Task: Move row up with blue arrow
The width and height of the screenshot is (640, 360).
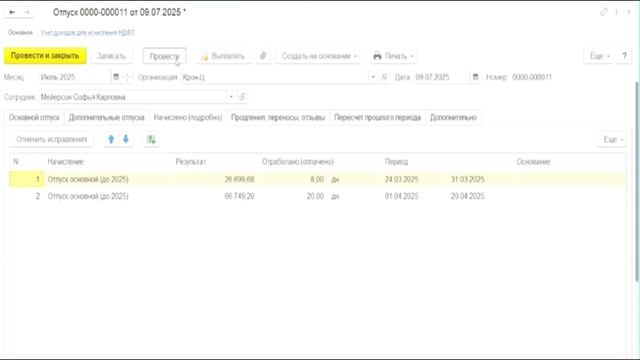Action: (111, 139)
